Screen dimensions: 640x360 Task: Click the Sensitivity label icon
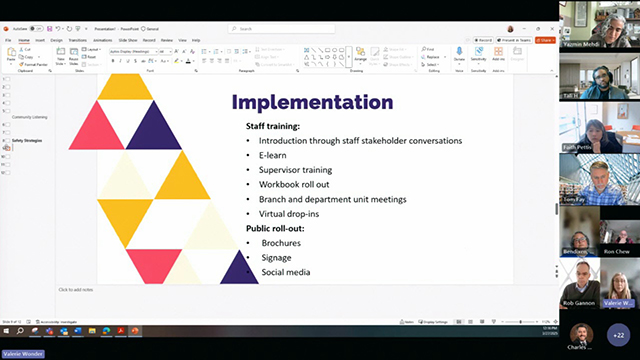478,54
